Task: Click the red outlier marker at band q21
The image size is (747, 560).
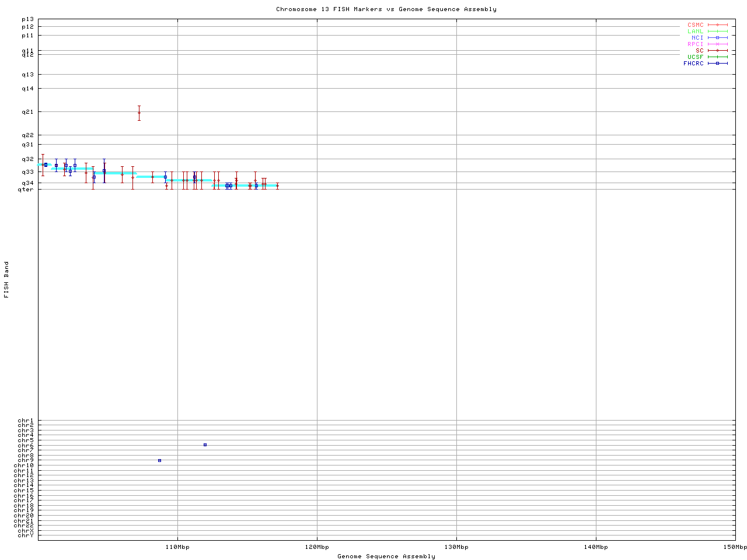Action: (139, 113)
